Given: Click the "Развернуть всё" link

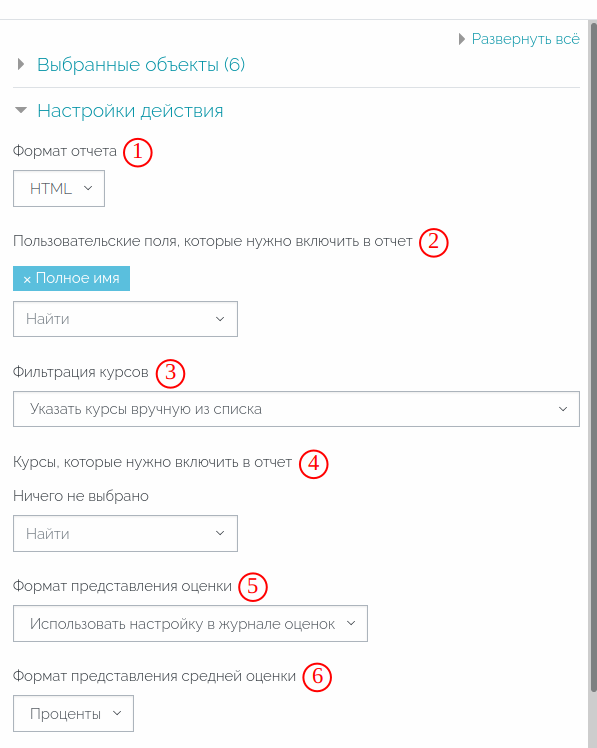Looking at the screenshot, I should click(525, 39).
